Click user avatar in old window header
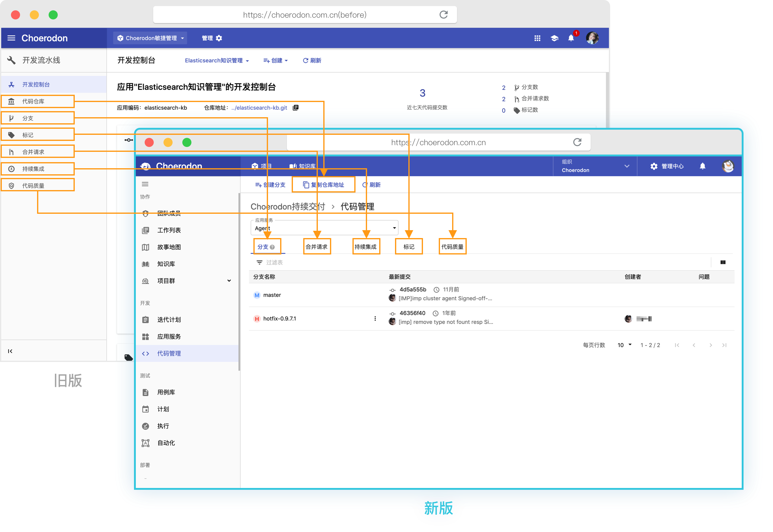 pos(592,38)
